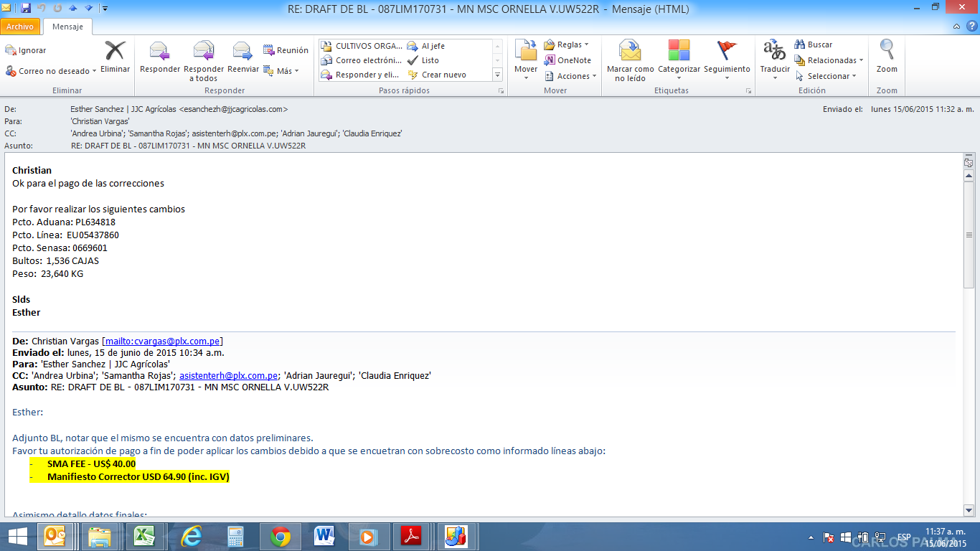Expand the Pasos rápidos gallery

[x=497, y=75]
